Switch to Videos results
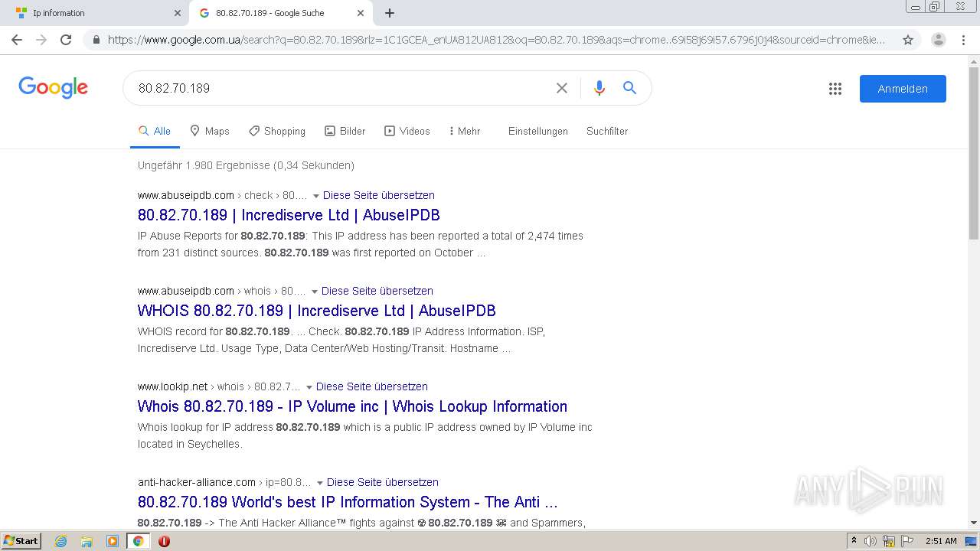The height and width of the screenshot is (551, 980). tap(407, 132)
